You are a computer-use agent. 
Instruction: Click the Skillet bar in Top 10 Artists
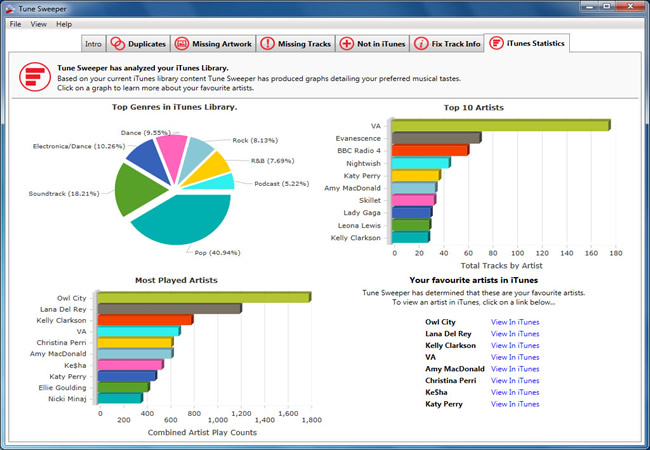(414, 200)
